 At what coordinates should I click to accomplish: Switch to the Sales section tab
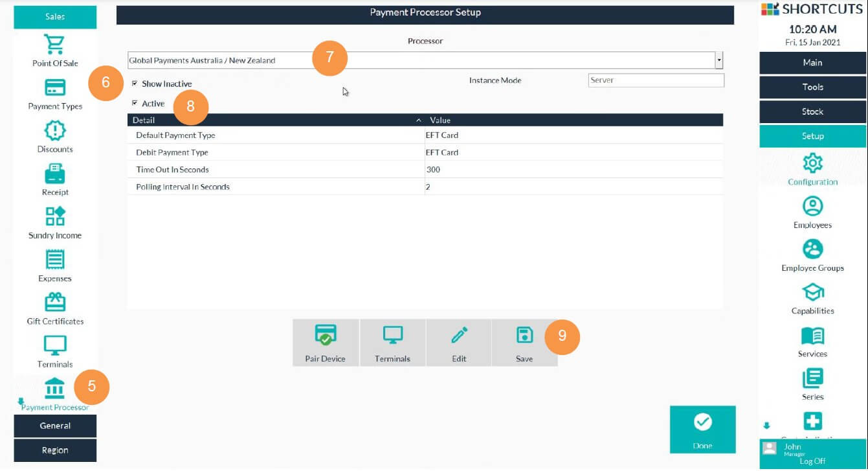[x=55, y=17]
